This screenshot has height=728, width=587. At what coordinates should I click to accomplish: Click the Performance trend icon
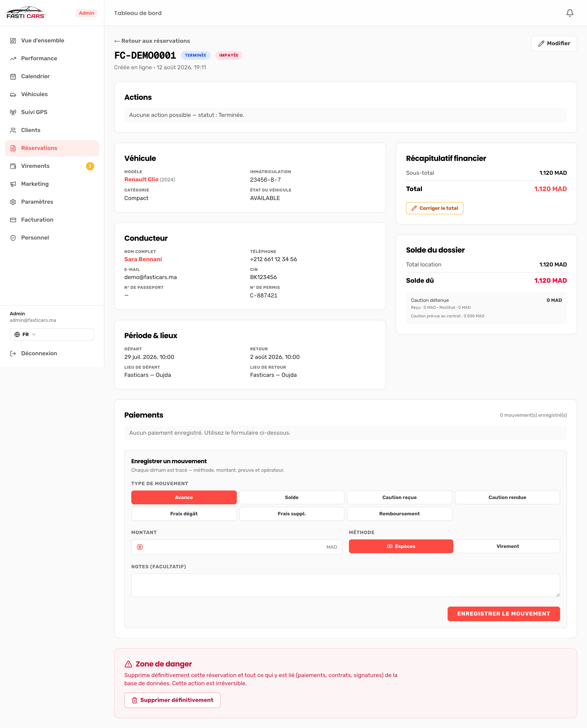13,58
